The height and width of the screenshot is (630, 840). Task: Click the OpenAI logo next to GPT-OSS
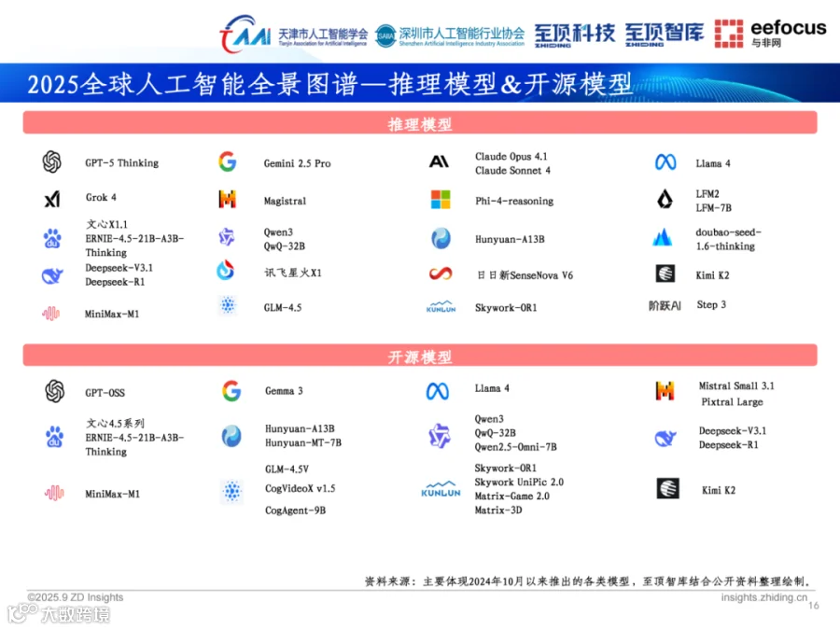pos(55,391)
